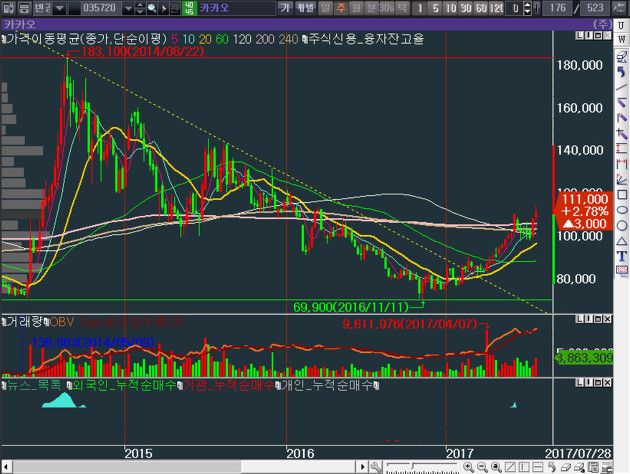
Task: Select the 1 interval button
Action: [420, 8]
